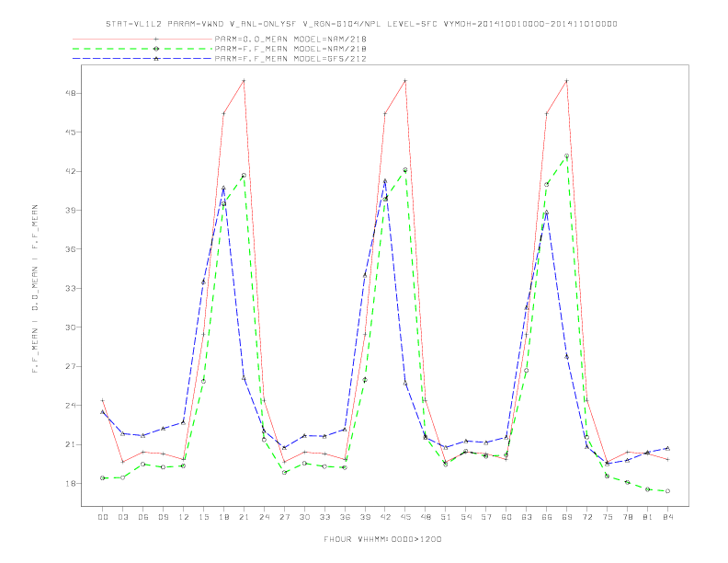Viewport: 728px width, 563px height.
Task: Click x-axis forecast hour label 33
Action: click(324, 517)
